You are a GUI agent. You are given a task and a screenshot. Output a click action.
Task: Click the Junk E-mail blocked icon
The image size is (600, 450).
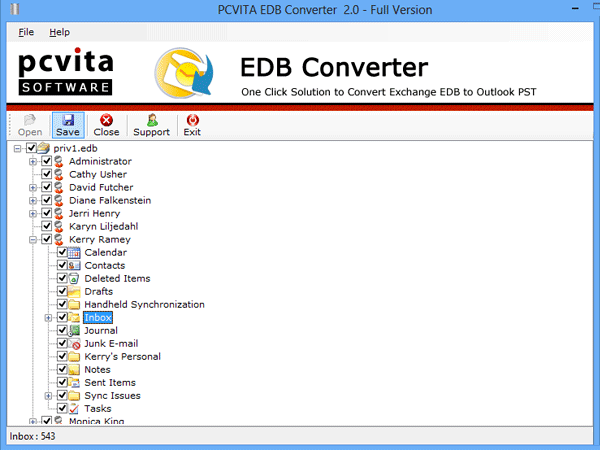point(74,344)
